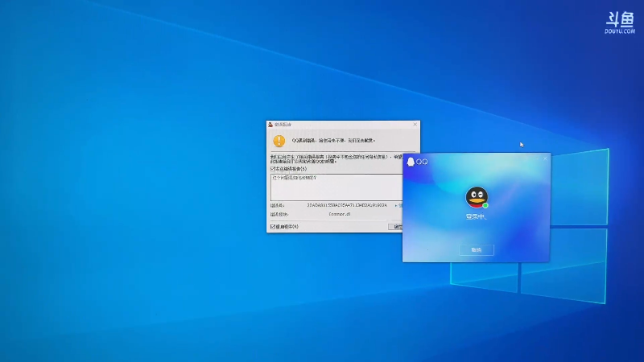Click the small QQ icon in error dialog title bar
This screenshot has width=644, height=362.
coord(270,125)
